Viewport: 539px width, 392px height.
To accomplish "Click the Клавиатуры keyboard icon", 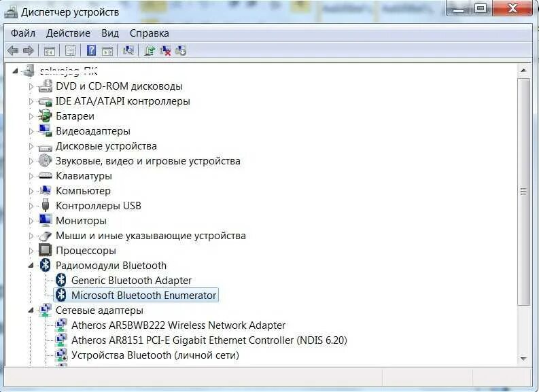I will 45,175.
